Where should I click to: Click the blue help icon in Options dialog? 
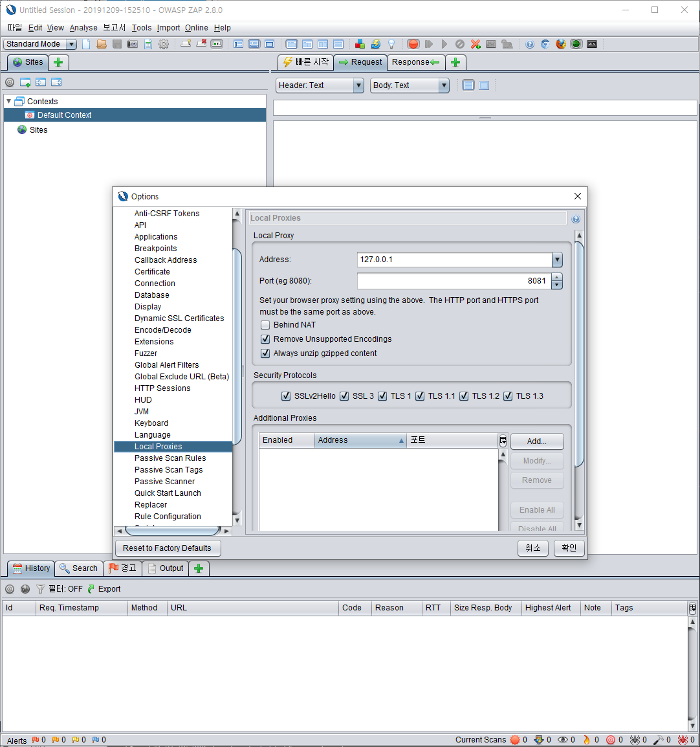[x=576, y=219]
